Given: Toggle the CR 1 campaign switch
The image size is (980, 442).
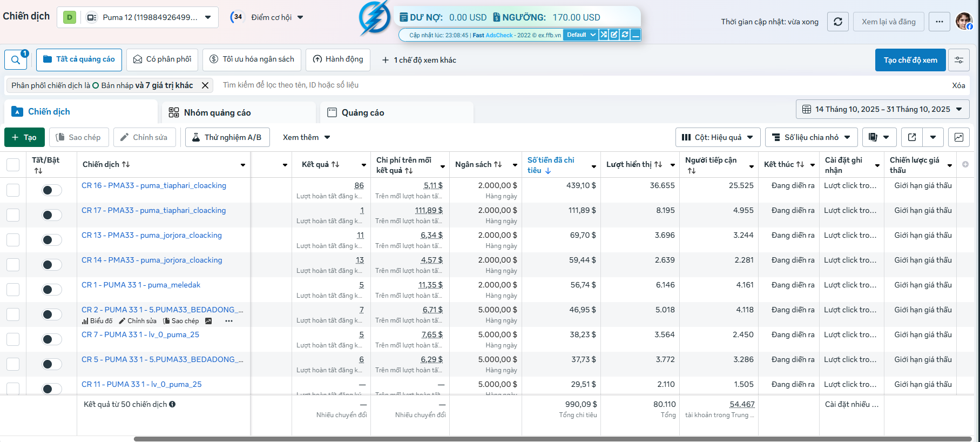Looking at the screenshot, I should coord(52,290).
